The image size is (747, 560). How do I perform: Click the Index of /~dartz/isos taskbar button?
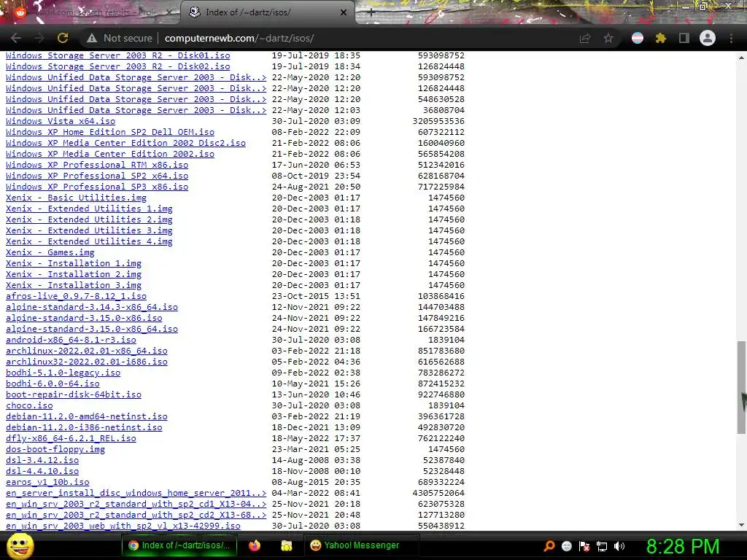179,545
